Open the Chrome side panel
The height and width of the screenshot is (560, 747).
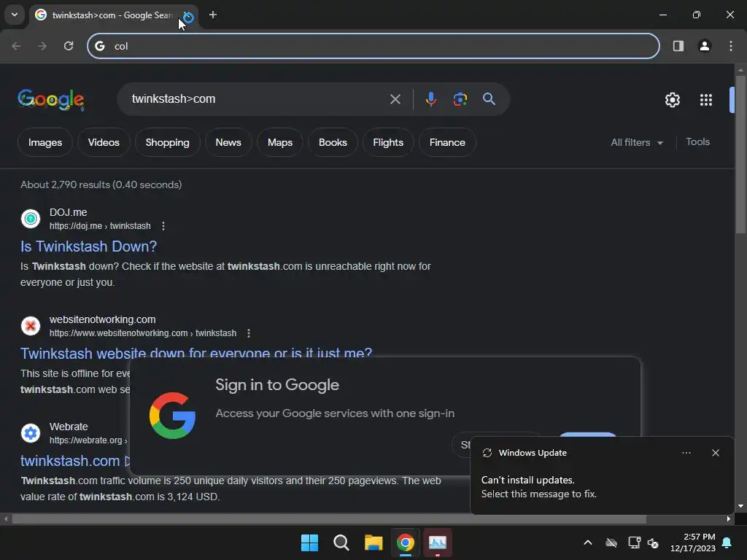[x=678, y=46]
